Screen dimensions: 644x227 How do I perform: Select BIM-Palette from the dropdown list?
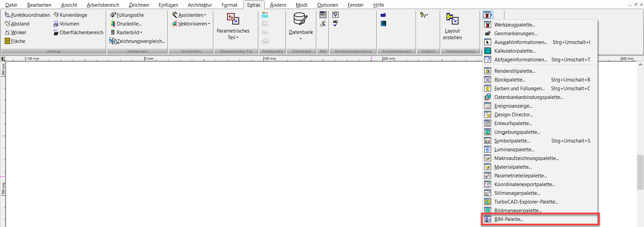(508, 219)
